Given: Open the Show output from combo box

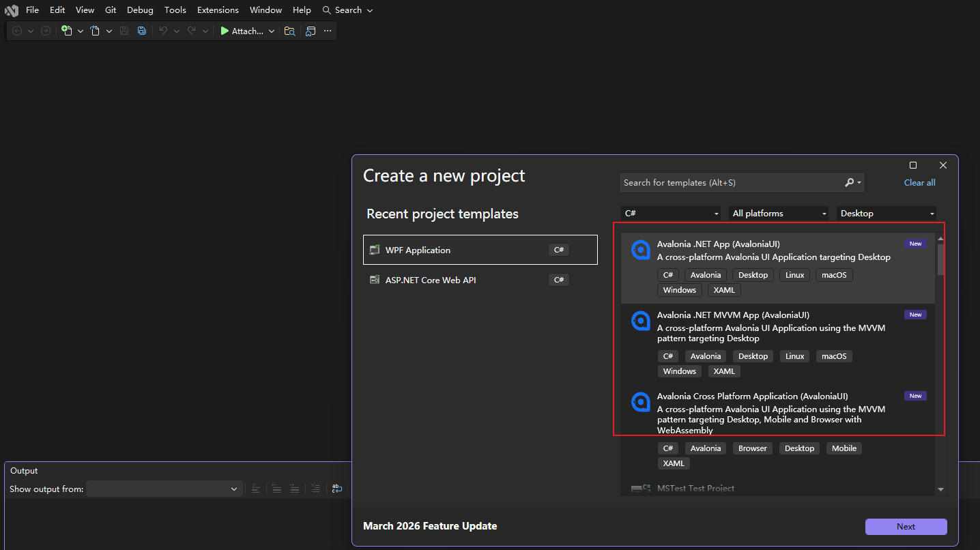Looking at the screenshot, I should coord(164,489).
